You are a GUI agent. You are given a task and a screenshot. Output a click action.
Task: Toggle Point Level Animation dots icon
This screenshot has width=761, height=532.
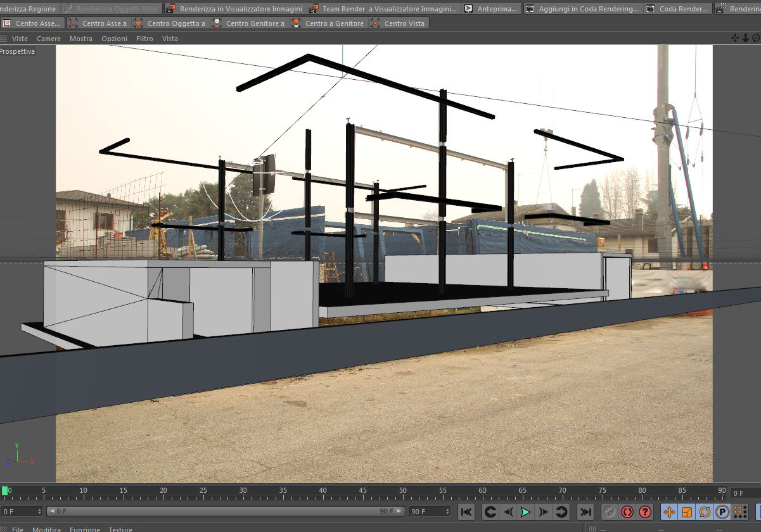[x=740, y=512]
